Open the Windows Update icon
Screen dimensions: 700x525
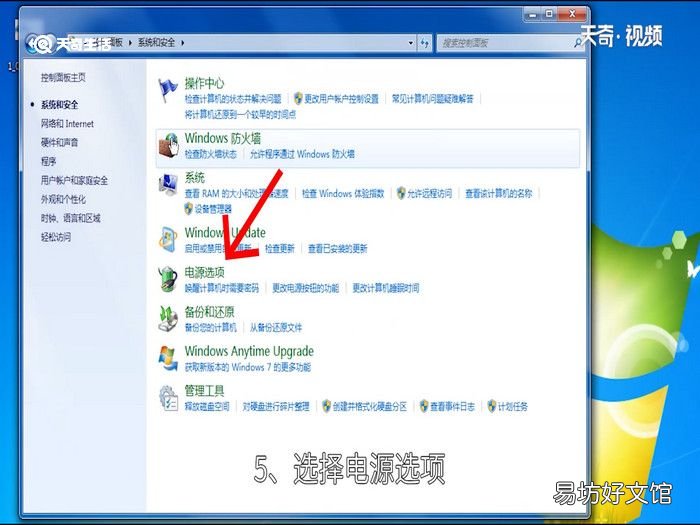tap(168, 239)
